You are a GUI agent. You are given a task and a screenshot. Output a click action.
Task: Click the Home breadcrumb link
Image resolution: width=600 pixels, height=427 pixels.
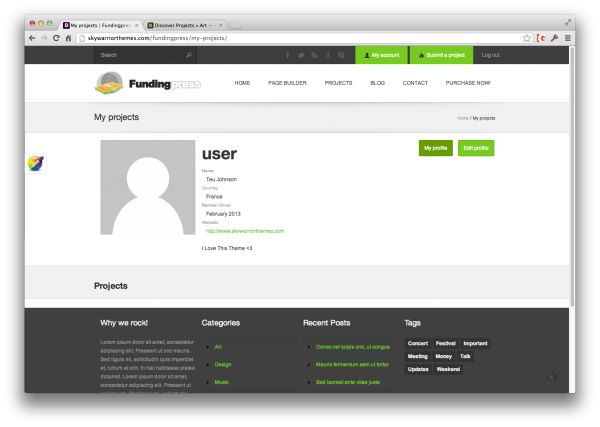pos(463,118)
